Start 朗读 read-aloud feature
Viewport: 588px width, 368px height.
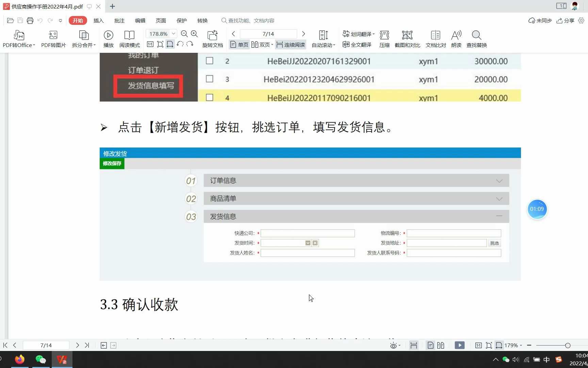[456, 38]
